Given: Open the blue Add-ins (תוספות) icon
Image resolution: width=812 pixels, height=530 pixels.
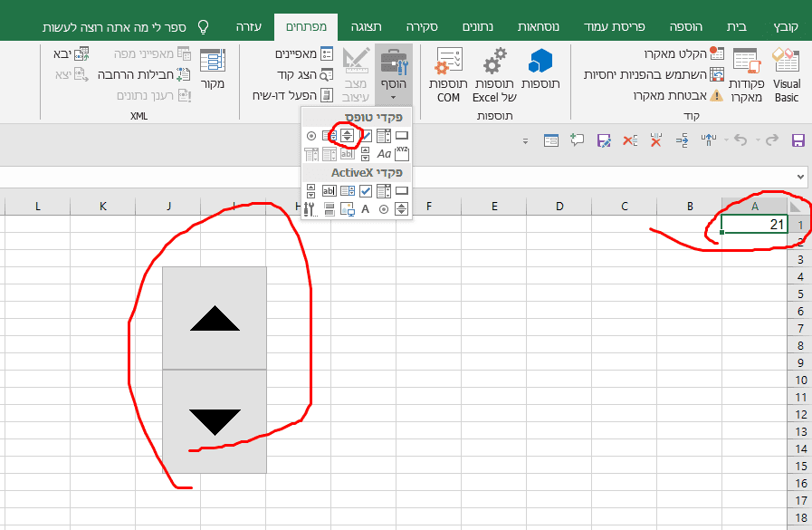Looking at the screenshot, I should click(x=540, y=69).
